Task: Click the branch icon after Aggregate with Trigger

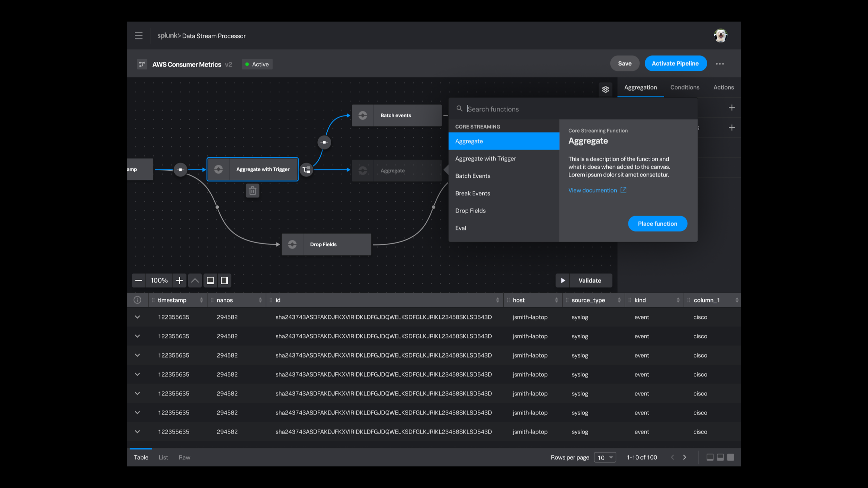Action: point(306,170)
